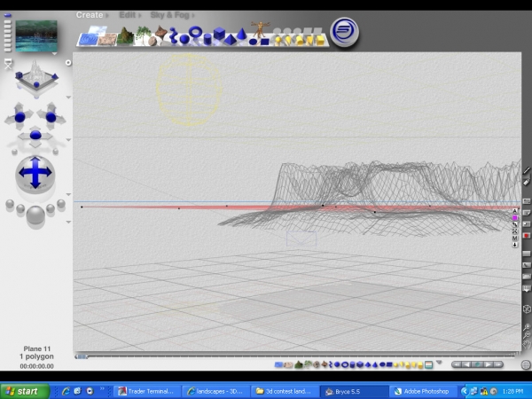Select all spheres in selection palette
Screen dimensions: 532x399
(337, 364)
